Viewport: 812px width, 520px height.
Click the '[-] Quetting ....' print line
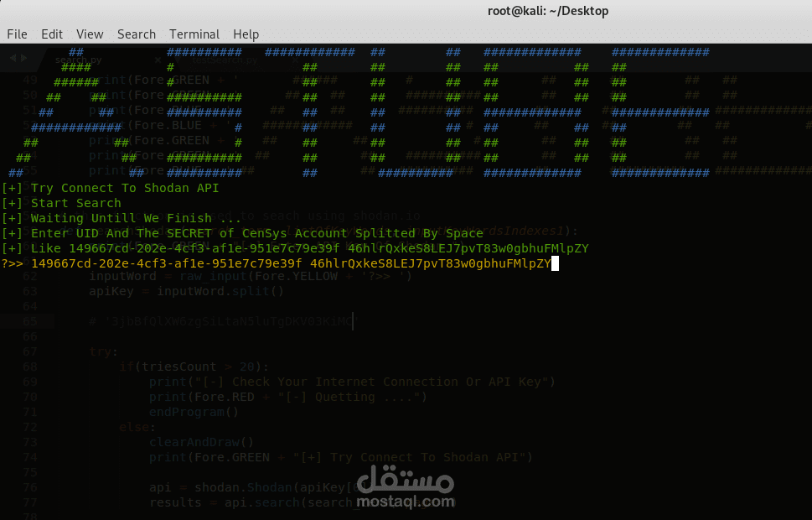[288, 397]
